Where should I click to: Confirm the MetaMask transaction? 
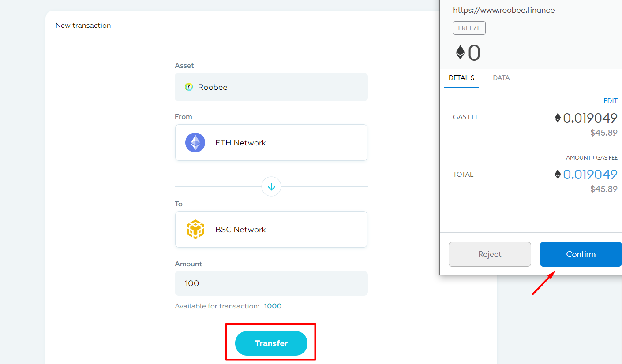click(581, 254)
